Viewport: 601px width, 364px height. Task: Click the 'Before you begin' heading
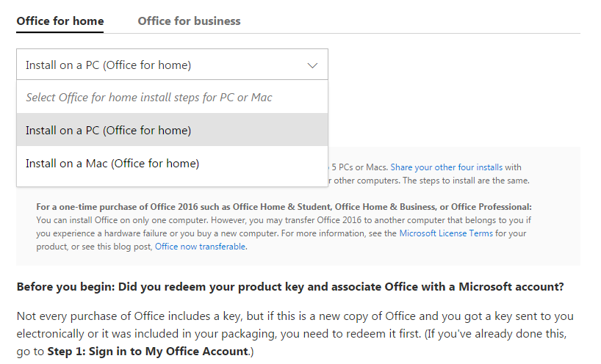[x=290, y=286]
